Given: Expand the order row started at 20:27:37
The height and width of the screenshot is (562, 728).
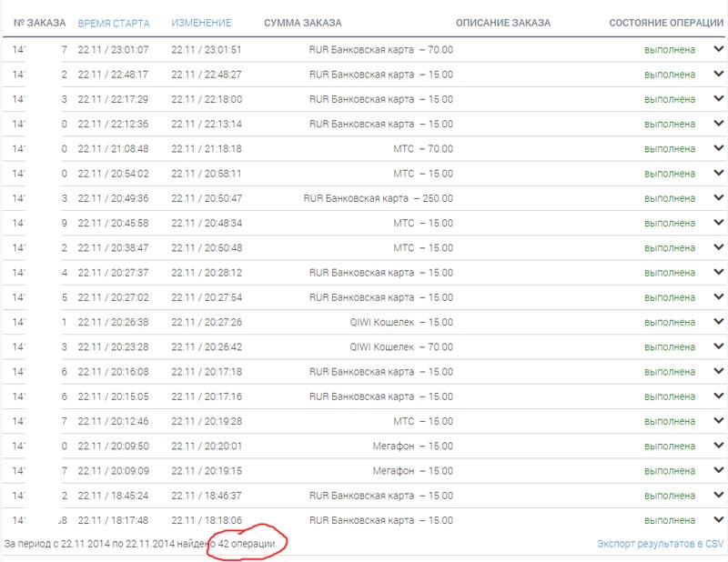Looking at the screenshot, I should [x=718, y=272].
